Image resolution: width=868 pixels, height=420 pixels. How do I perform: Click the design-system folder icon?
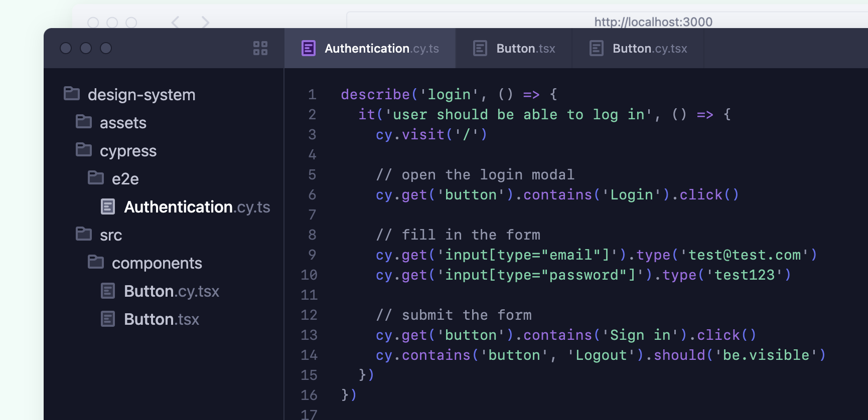coord(72,94)
